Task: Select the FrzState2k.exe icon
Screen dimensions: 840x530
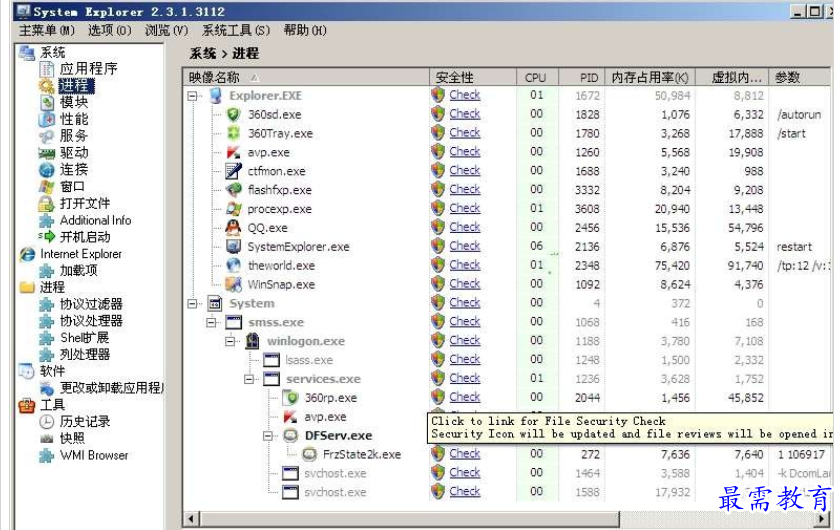Action: coord(310,454)
